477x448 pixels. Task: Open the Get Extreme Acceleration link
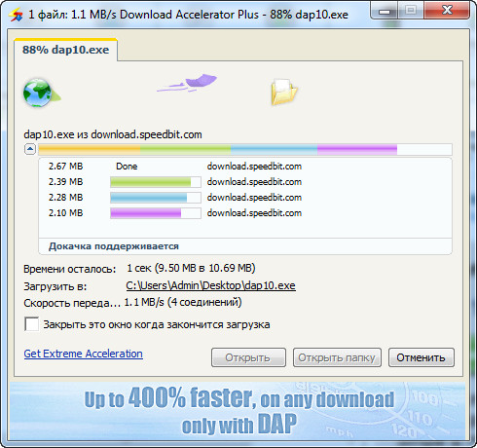pos(84,354)
